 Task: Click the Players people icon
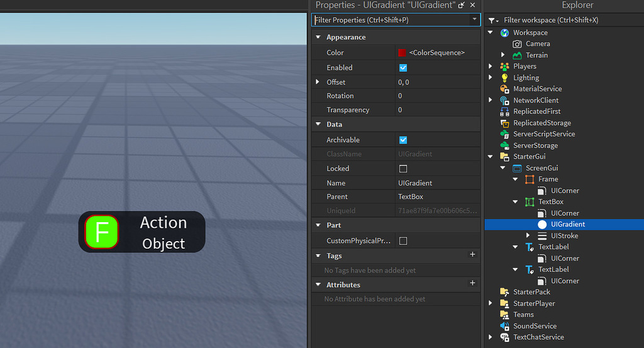(x=504, y=66)
